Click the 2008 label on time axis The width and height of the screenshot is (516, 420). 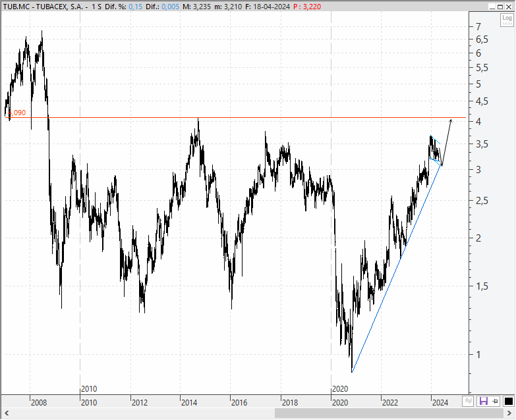coord(39,403)
